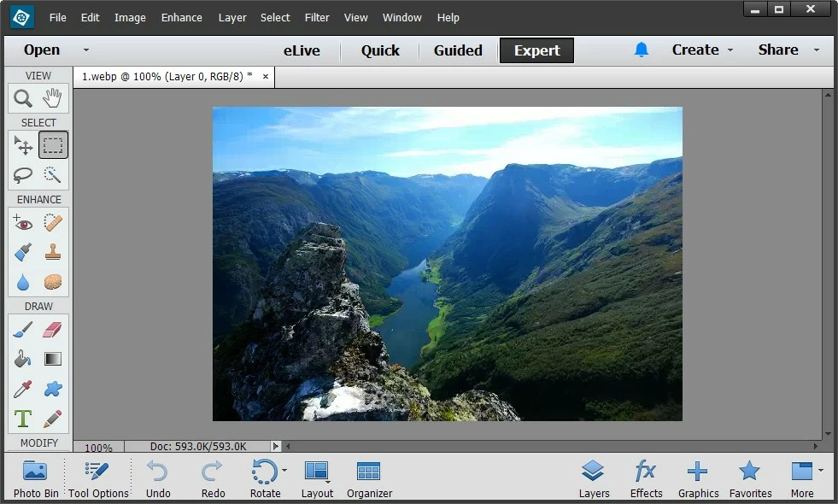Select the Gradient tool

click(53, 359)
